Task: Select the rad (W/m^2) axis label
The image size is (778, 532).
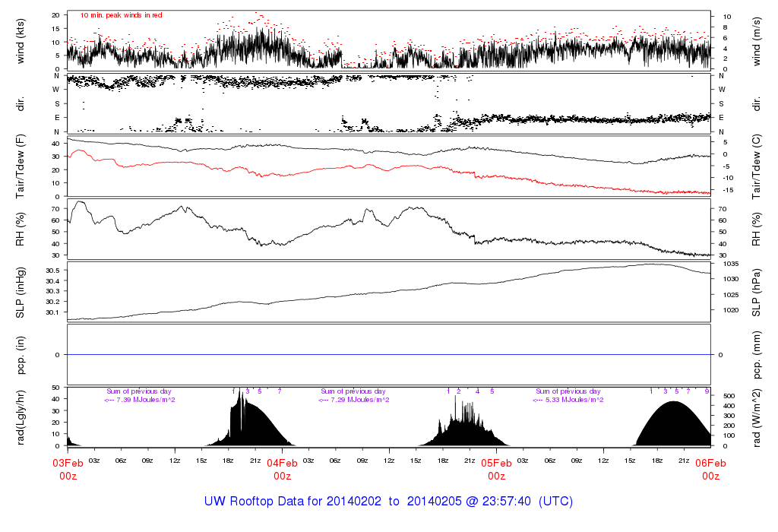Action: [x=758, y=417]
